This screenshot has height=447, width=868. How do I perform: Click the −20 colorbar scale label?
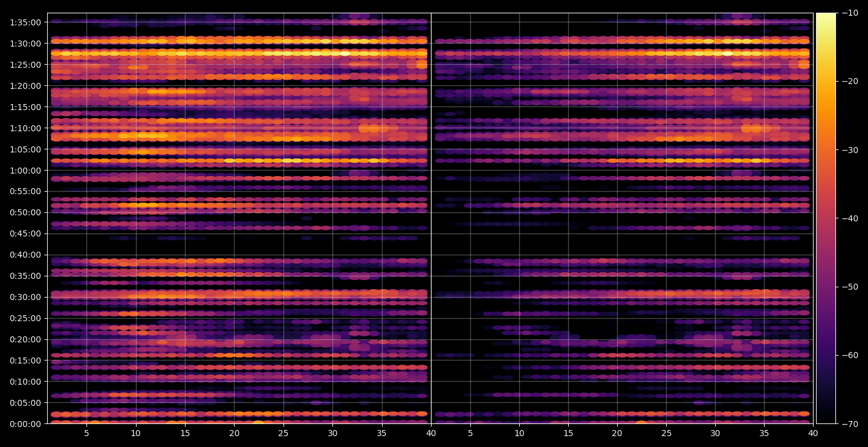point(849,82)
